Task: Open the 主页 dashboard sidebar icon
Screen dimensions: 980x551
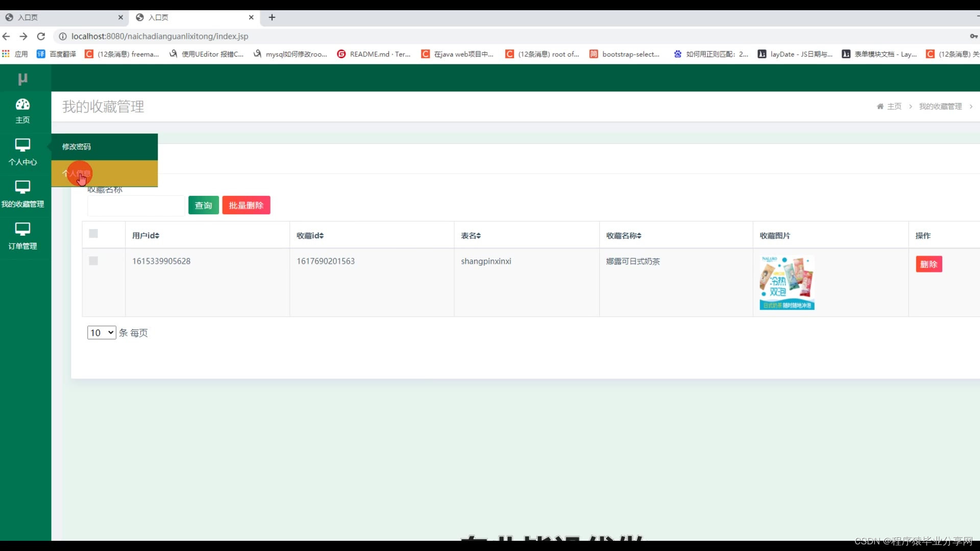Action: [22, 105]
